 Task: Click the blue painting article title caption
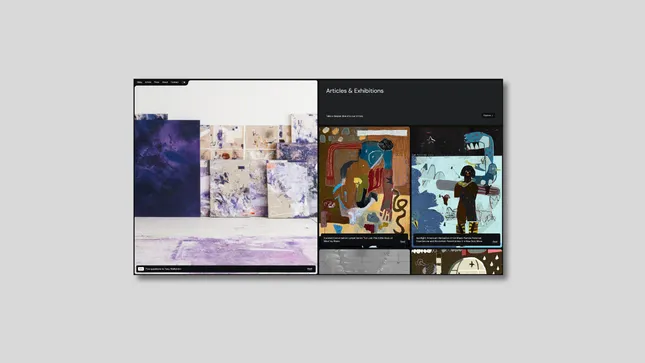(449, 240)
